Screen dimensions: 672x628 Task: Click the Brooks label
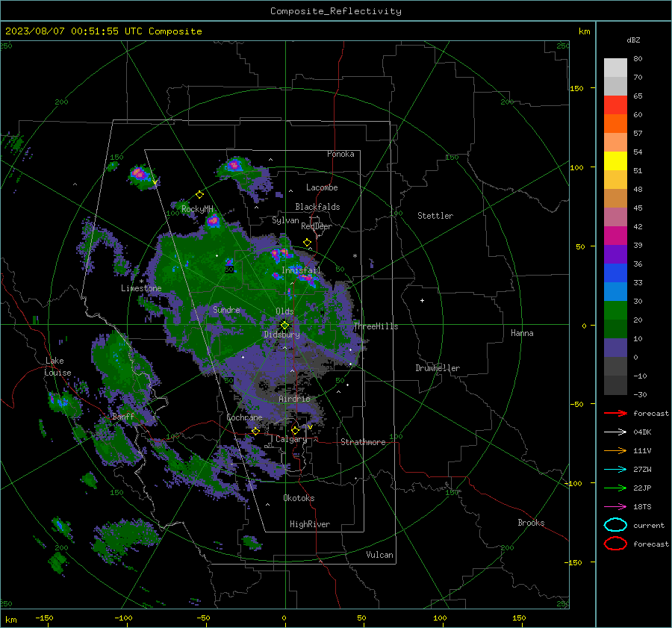[x=531, y=523]
